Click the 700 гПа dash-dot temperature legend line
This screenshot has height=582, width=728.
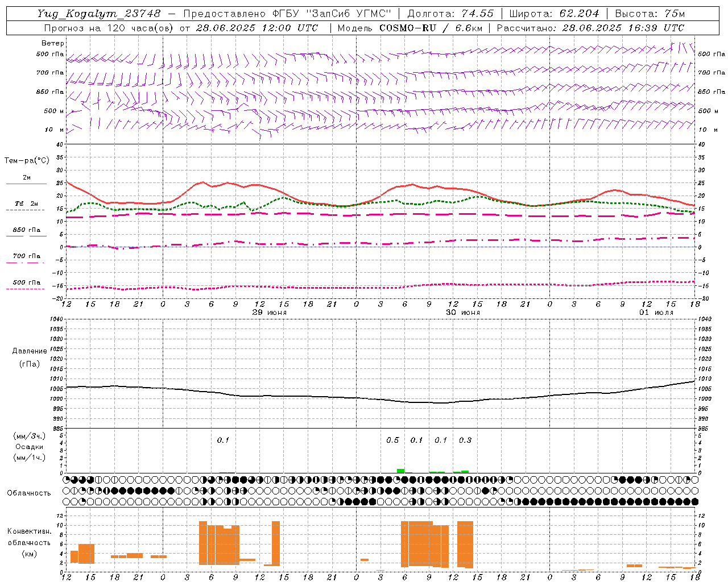tap(26, 263)
